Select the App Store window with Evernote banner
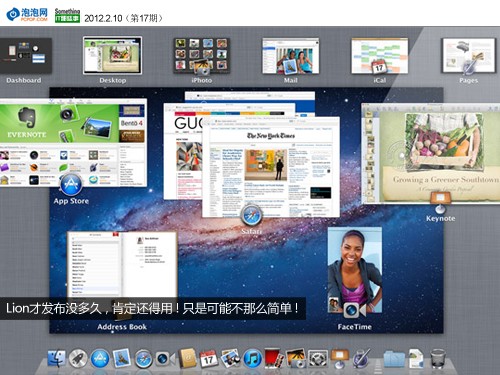 [x=73, y=143]
